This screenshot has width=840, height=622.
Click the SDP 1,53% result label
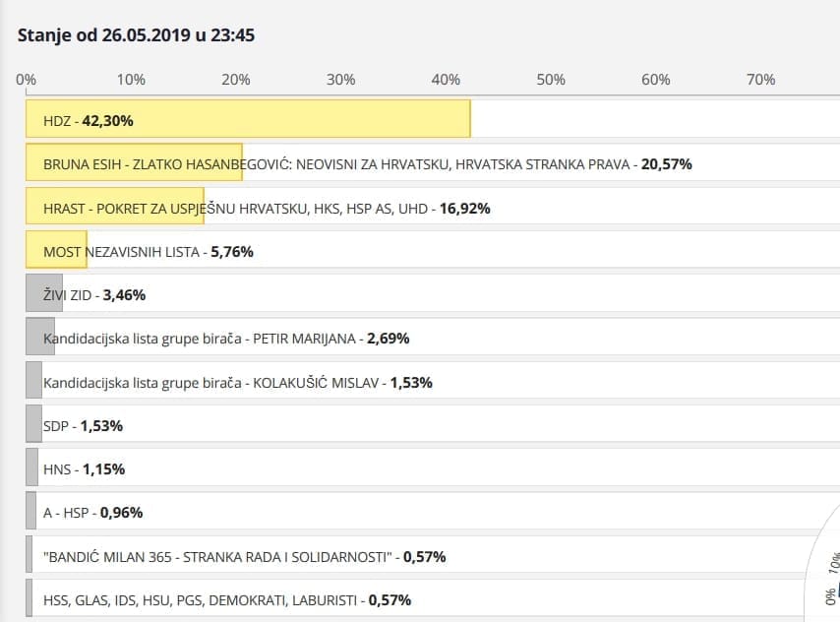click(83, 426)
